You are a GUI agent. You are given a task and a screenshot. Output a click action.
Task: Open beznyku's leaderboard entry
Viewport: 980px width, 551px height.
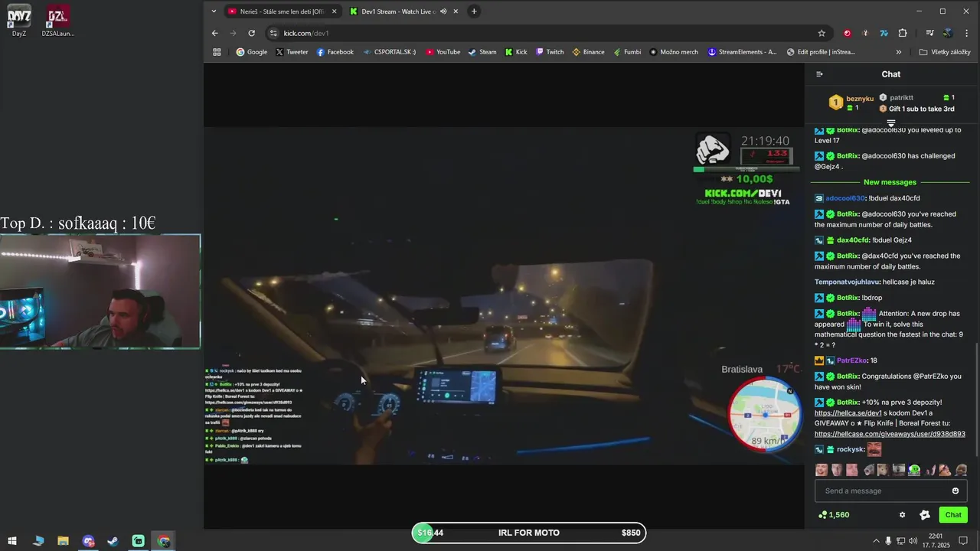click(x=851, y=102)
